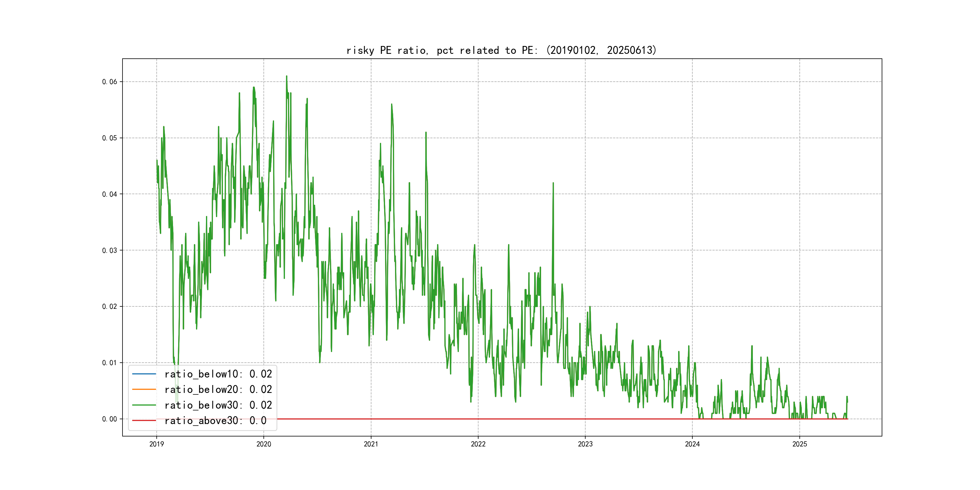Click the 2025 x-axis tick label
Image resolution: width=980 pixels, height=490 pixels.
click(800, 444)
